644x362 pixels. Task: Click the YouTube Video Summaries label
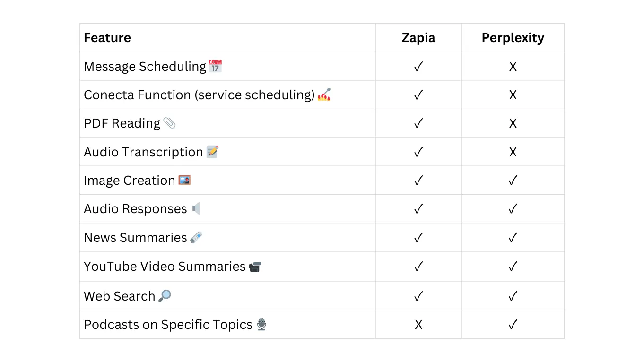tap(165, 267)
